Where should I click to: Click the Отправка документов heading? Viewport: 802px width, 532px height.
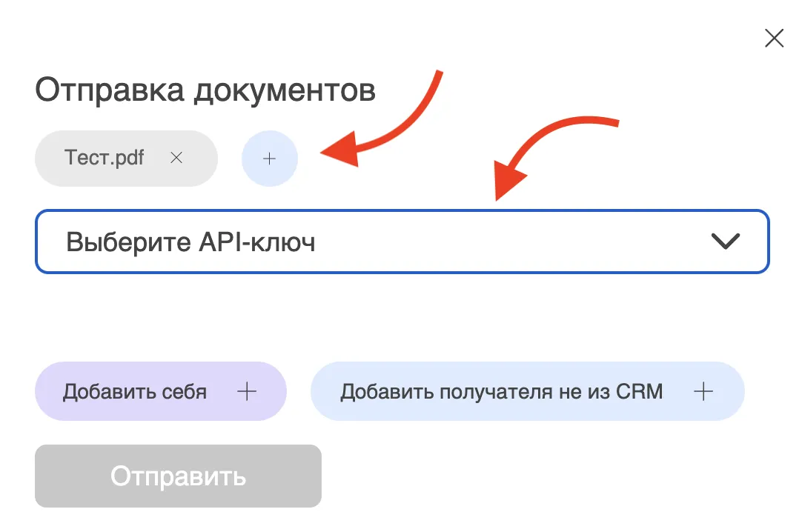point(205,90)
